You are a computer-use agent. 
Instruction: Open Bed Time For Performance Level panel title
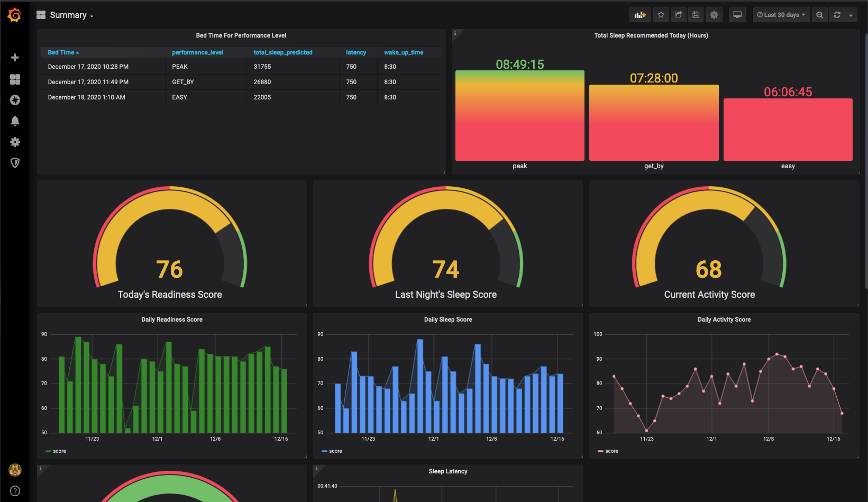tap(241, 35)
